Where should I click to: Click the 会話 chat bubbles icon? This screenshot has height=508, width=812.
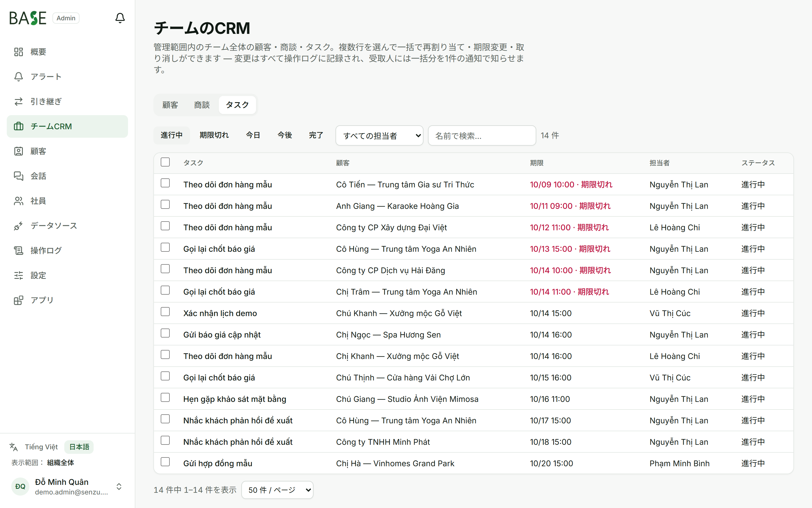[18, 176]
